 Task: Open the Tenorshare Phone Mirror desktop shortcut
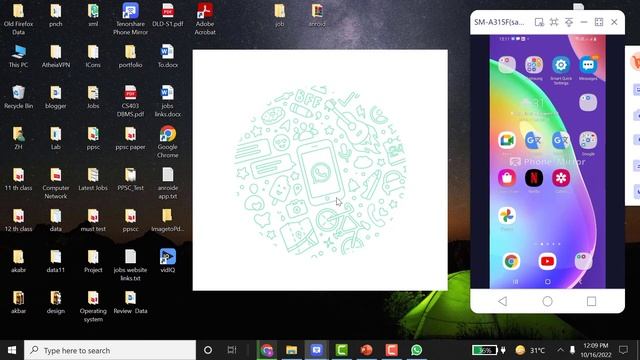pos(131,18)
